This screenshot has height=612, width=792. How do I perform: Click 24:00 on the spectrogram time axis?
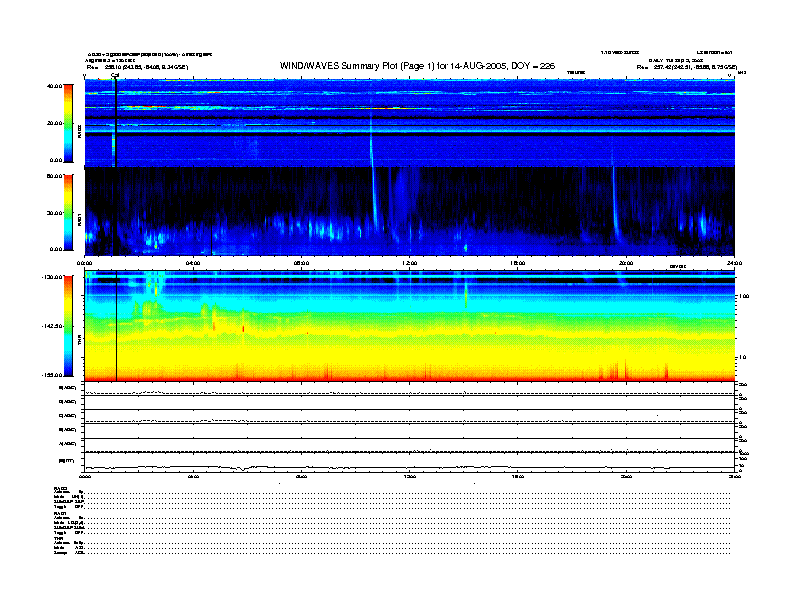pyautogui.click(x=734, y=263)
